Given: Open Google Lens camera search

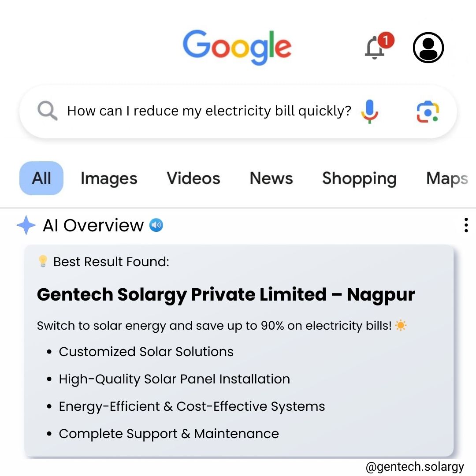Looking at the screenshot, I should (428, 112).
